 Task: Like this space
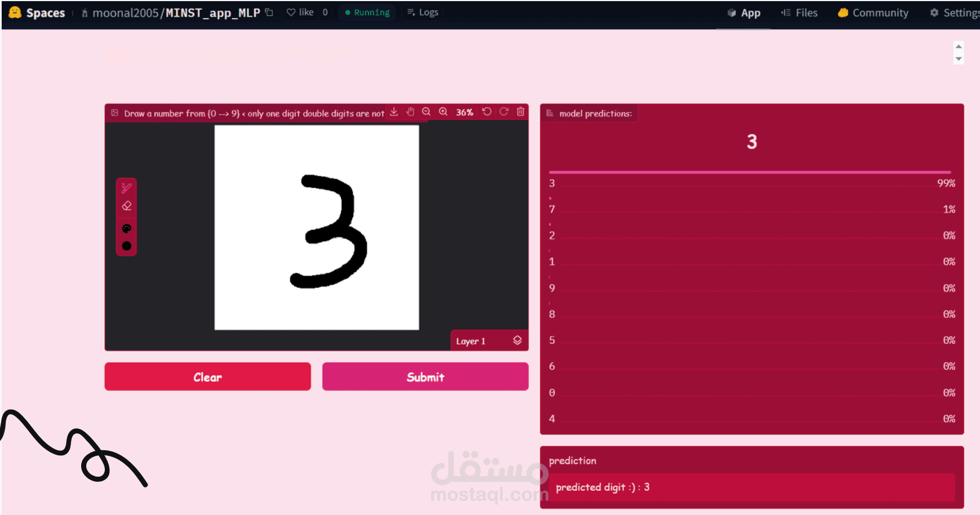300,12
